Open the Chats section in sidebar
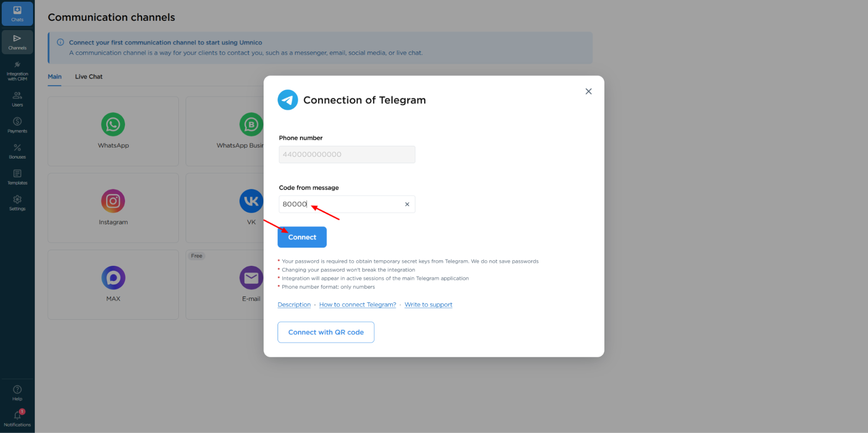This screenshot has height=433, width=868. tap(17, 14)
